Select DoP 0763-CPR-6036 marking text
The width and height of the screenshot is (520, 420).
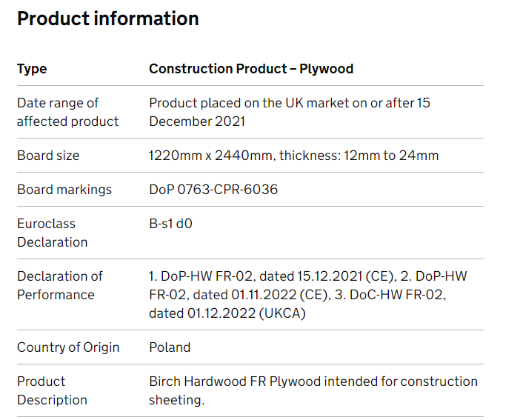pyautogui.click(x=213, y=190)
